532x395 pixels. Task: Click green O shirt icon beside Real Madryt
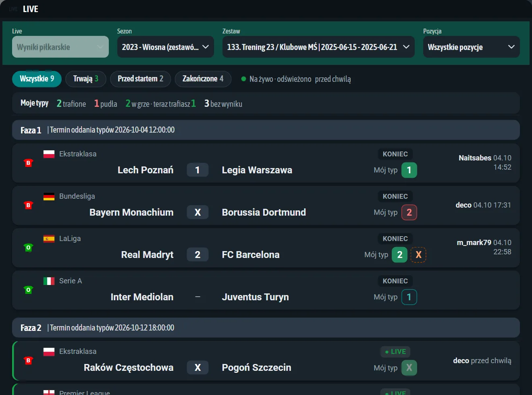[x=28, y=247]
